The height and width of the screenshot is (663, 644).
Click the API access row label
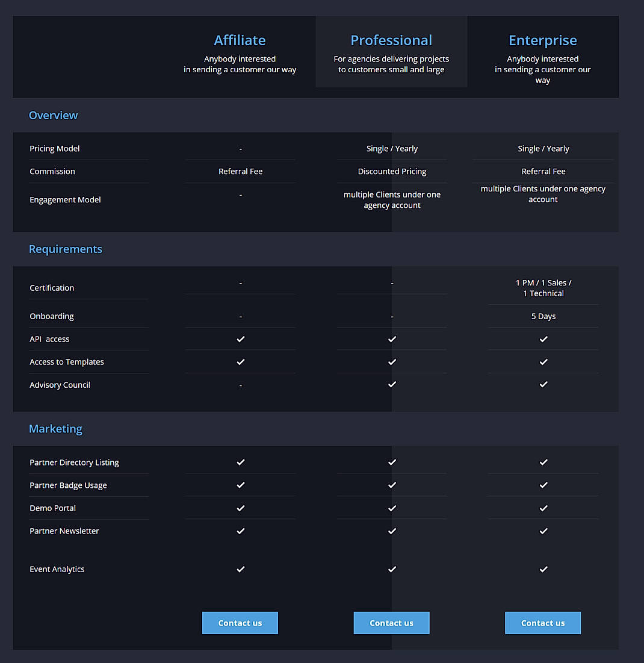click(x=49, y=339)
